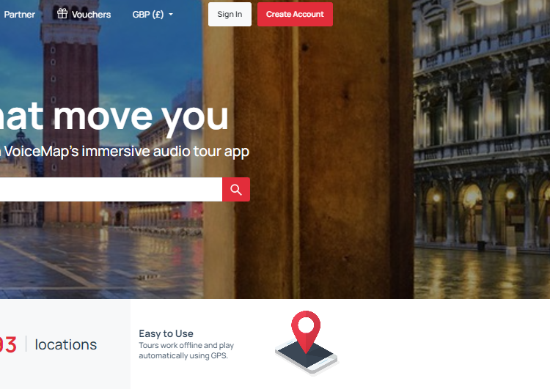Click the 'Tours work offline' description text

click(x=186, y=350)
